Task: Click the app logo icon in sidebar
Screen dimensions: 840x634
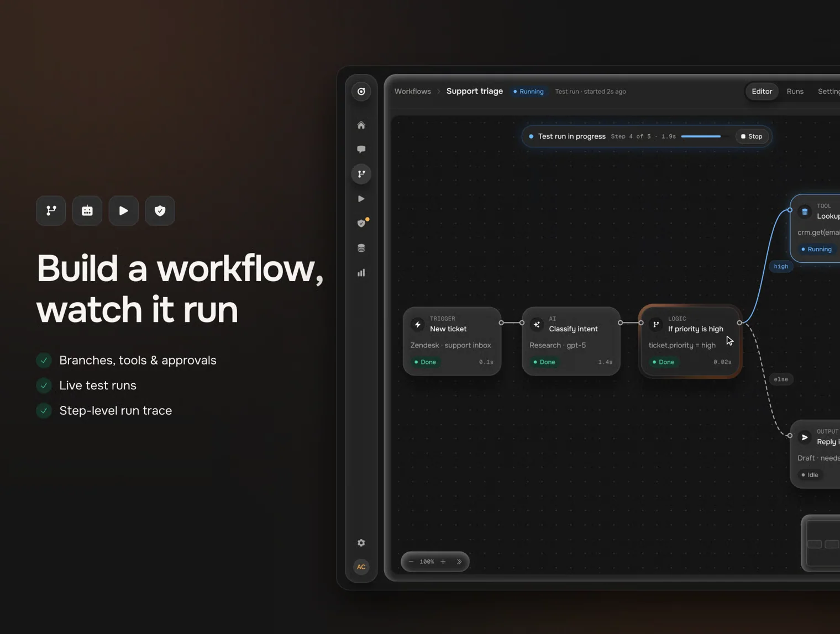Action: (361, 92)
